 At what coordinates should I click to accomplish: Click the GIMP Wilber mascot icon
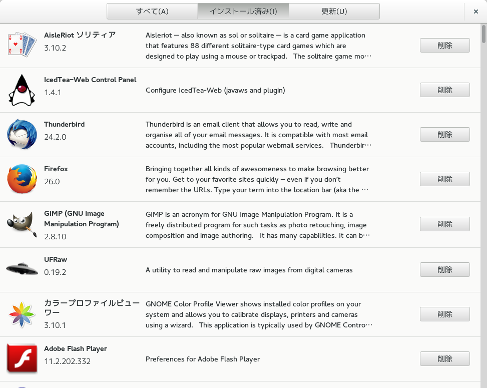22,224
